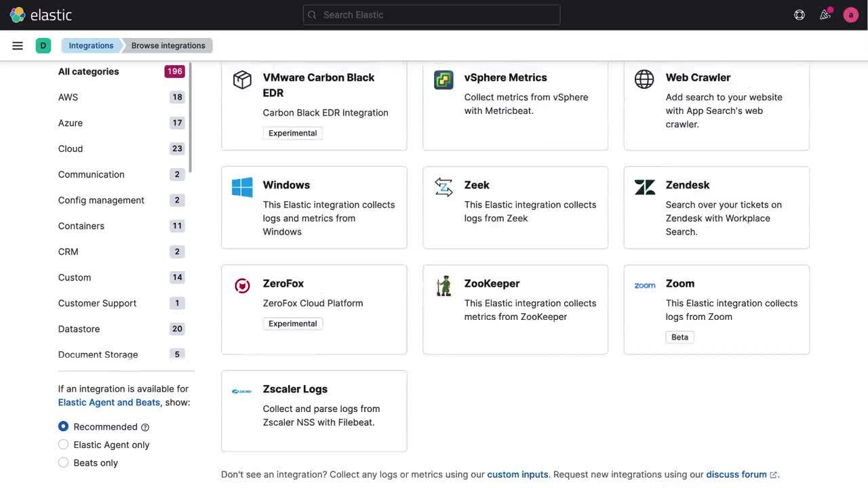The image size is (868, 488).
Task: Open the Windows integration title
Action: (x=286, y=185)
